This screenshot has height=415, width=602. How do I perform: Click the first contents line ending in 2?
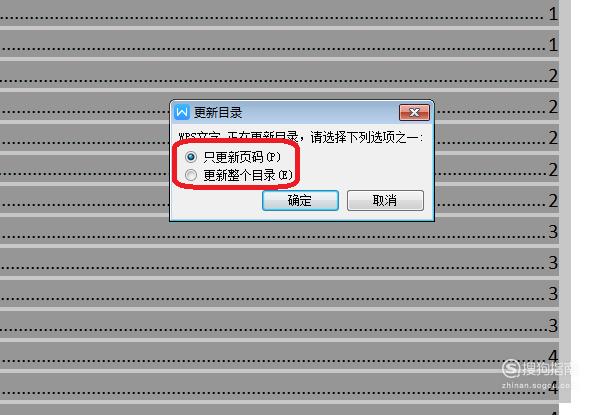pyautogui.click(x=279, y=75)
